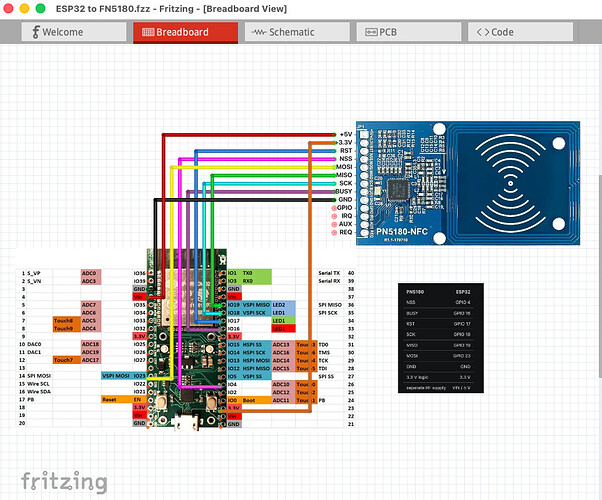This screenshot has width=602, height=500.
Task: Click the 'Serial TX' pinout label
Action: (x=329, y=273)
